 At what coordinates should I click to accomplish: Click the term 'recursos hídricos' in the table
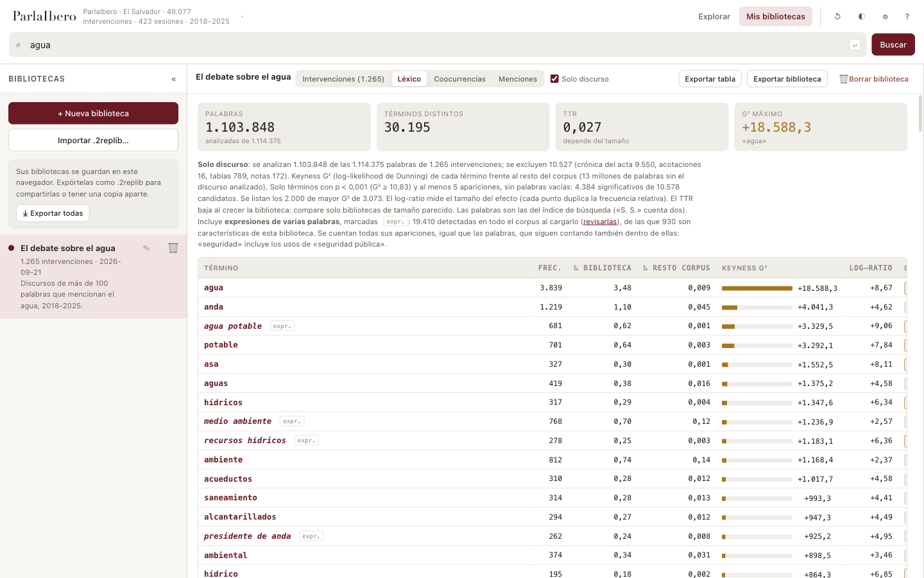245,441
